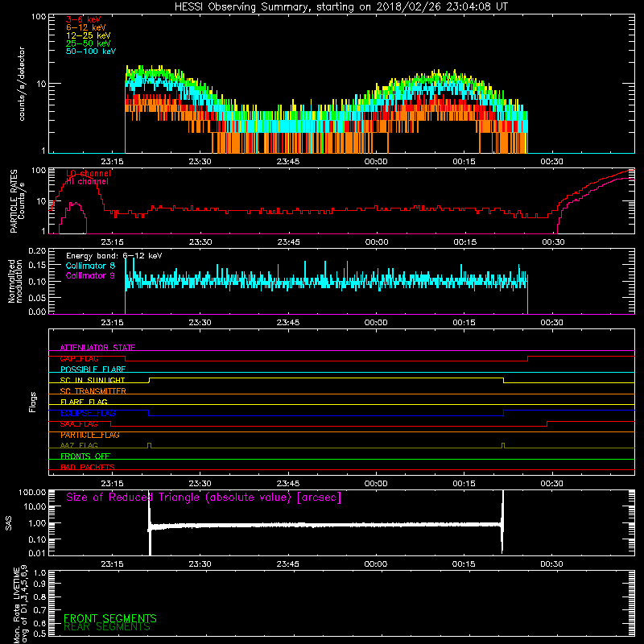Click 'Size of Reduced Triangle (absolute value) [arcsec]' text
Image resolution: width=644 pixels, height=644 pixels.
(204, 497)
